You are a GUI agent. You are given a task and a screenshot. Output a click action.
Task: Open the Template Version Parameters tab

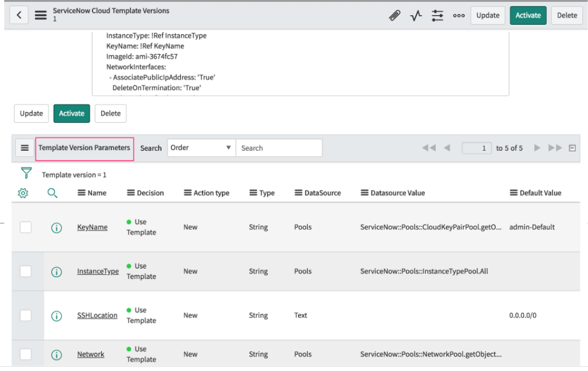point(84,148)
